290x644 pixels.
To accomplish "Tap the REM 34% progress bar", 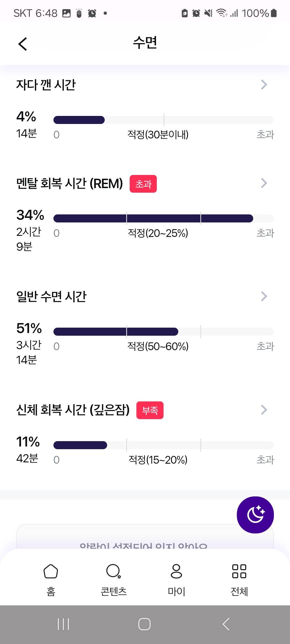I will pos(164,218).
